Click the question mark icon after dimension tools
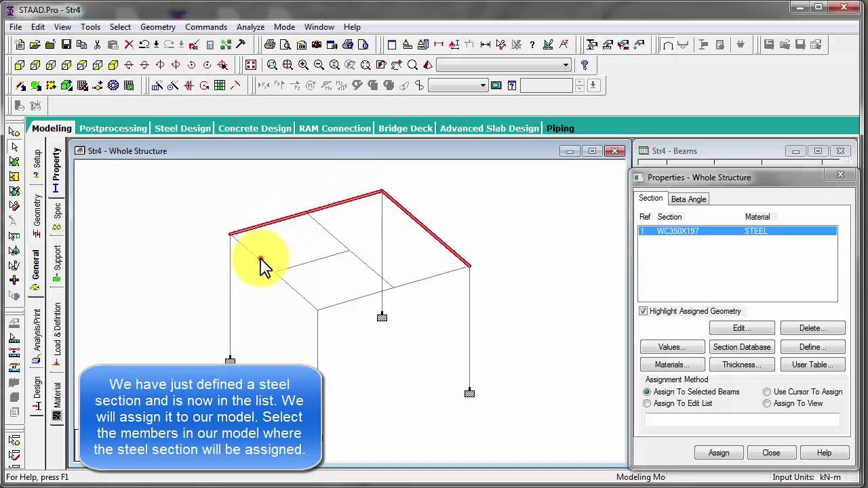The image size is (868, 488). (x=532, y=45)
